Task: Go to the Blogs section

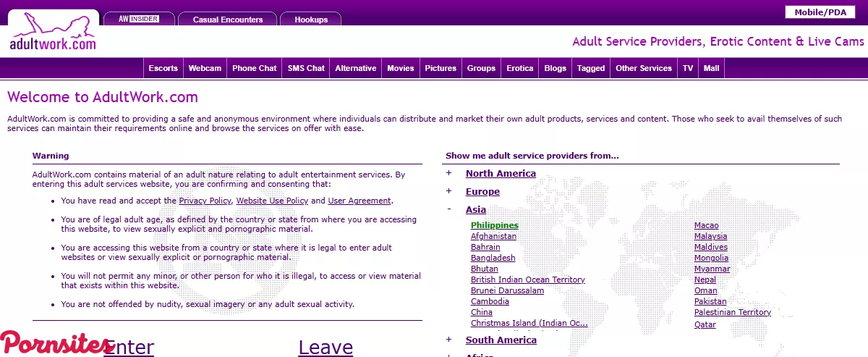Action: coord(555,68)
